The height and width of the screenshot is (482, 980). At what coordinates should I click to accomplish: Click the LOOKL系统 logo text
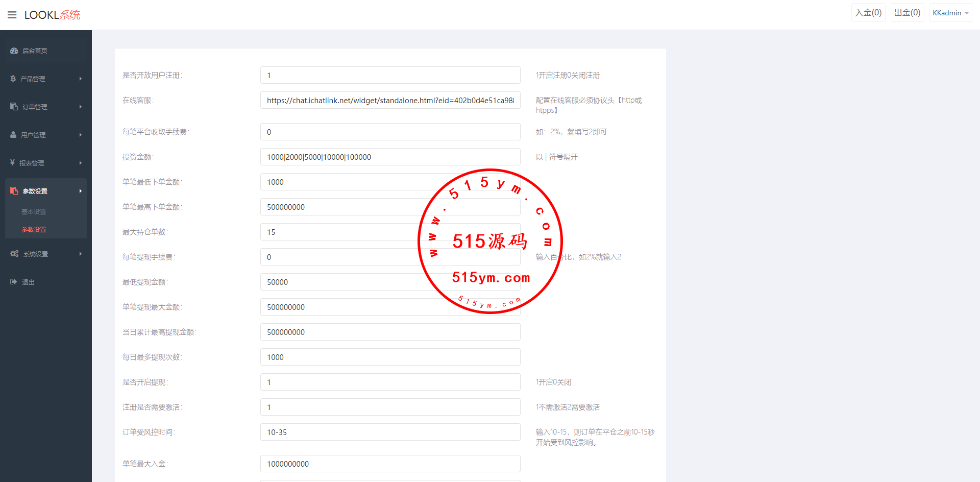(x=52, y=15)
